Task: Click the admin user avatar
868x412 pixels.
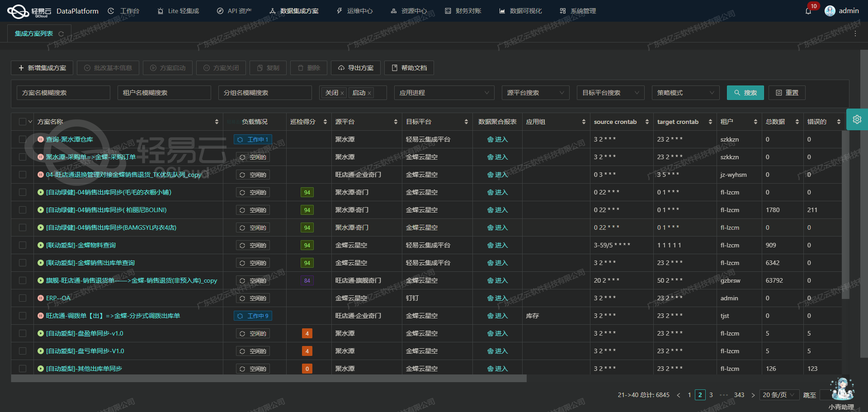Action: tap(830, 11)
